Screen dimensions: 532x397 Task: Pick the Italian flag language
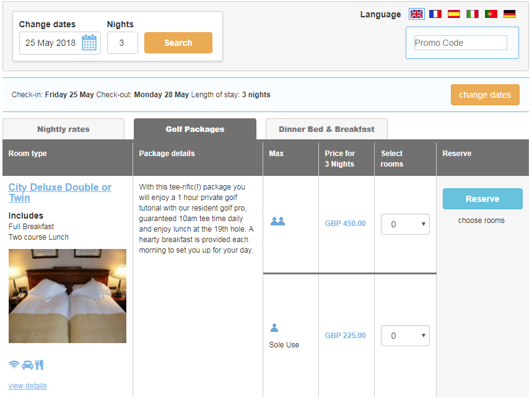[473, 14]
